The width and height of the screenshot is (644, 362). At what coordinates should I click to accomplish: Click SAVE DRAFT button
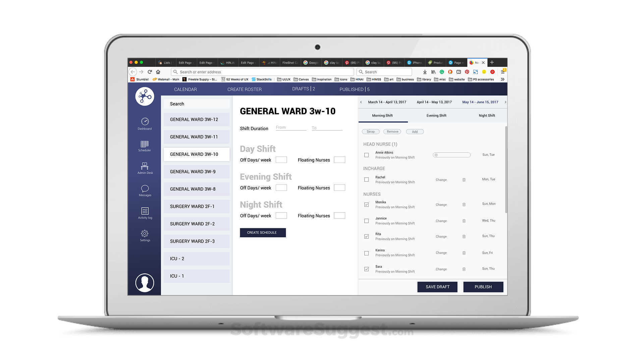tap(437, 287)
